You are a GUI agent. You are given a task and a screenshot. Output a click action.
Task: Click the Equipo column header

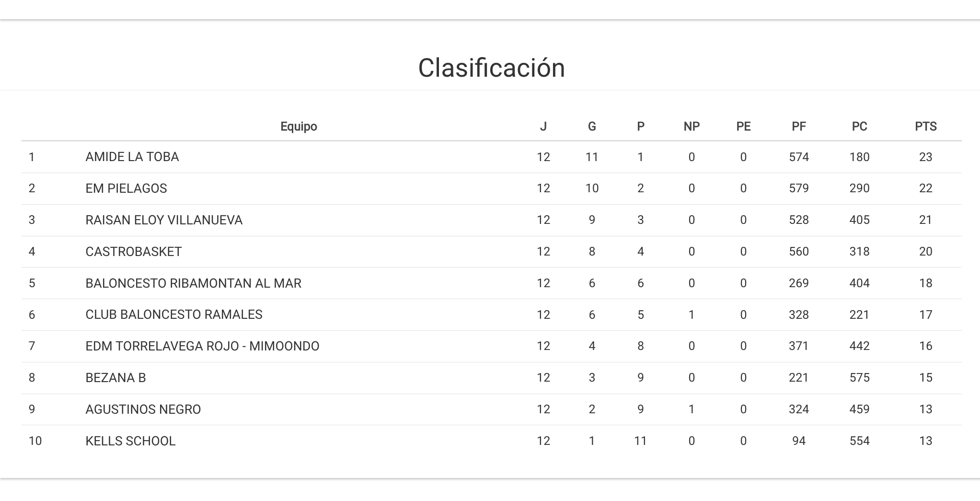tap(299, 127)
